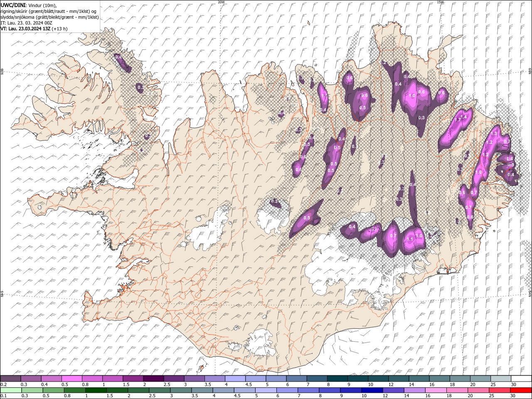Choose the deep navy rain swatch 10 to 12
Image resolution: width=532 pixels, height=399 pixels.
point(372,390)
